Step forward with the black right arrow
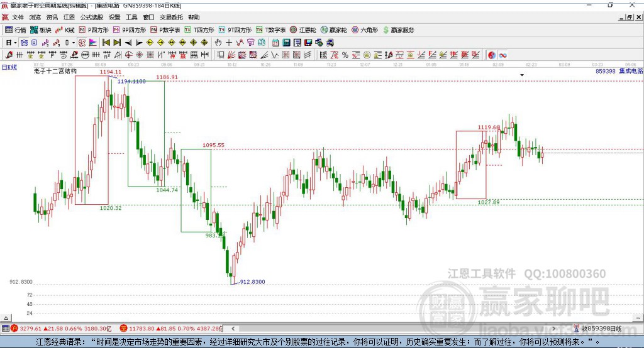644x348 pixels. pos(139,43)
